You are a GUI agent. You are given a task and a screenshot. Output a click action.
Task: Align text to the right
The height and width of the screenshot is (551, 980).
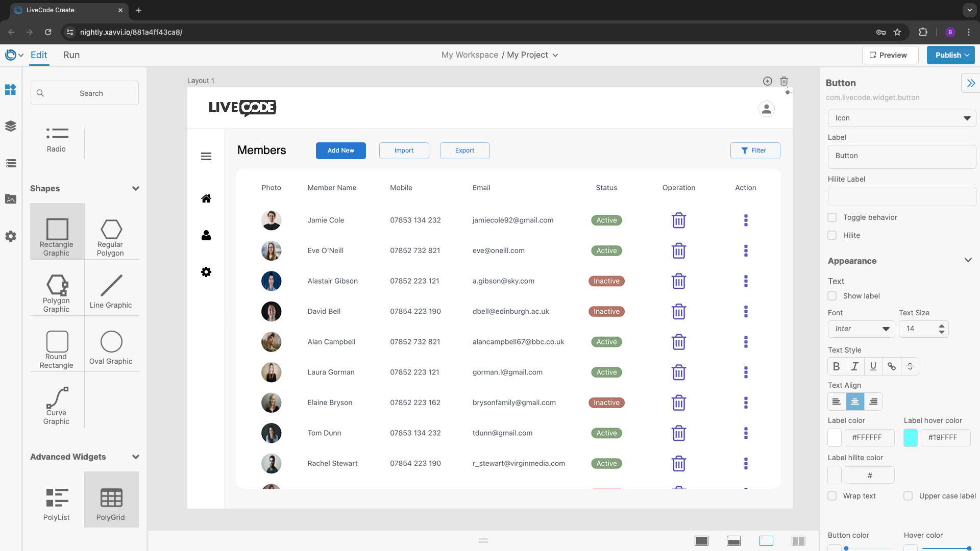(873, 402)
